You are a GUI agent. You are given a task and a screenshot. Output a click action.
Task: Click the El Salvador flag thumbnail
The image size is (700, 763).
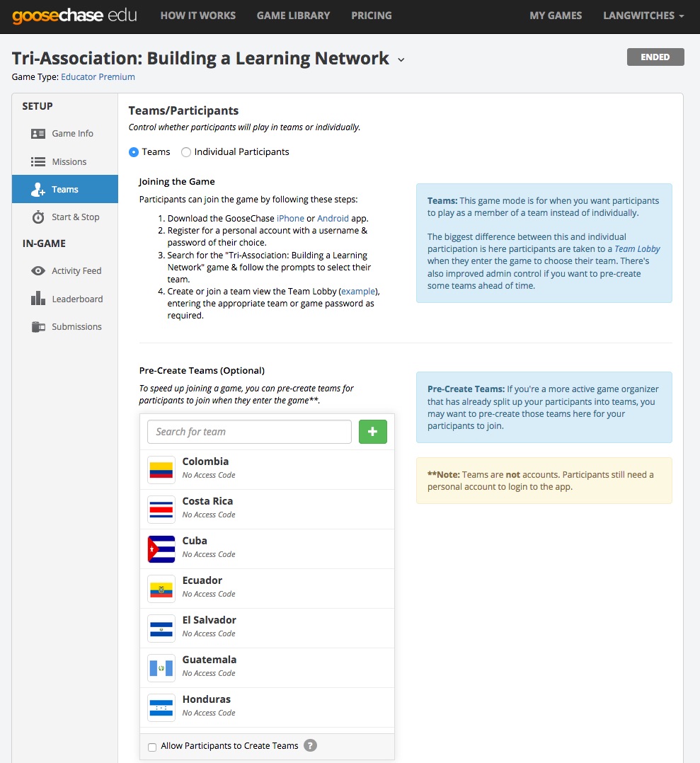[x=161, y=629]
